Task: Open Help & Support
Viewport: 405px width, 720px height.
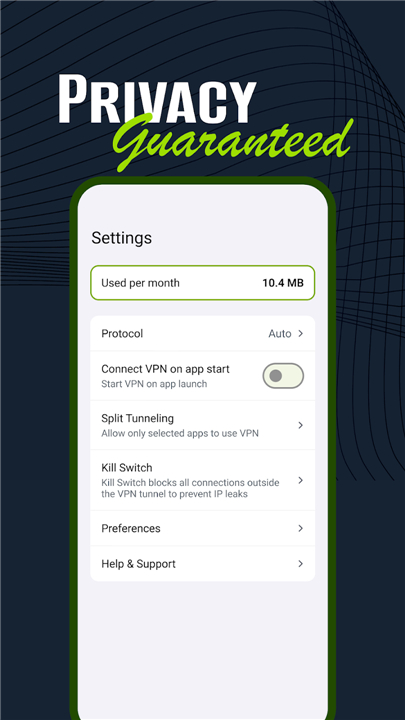Action: 139,564
